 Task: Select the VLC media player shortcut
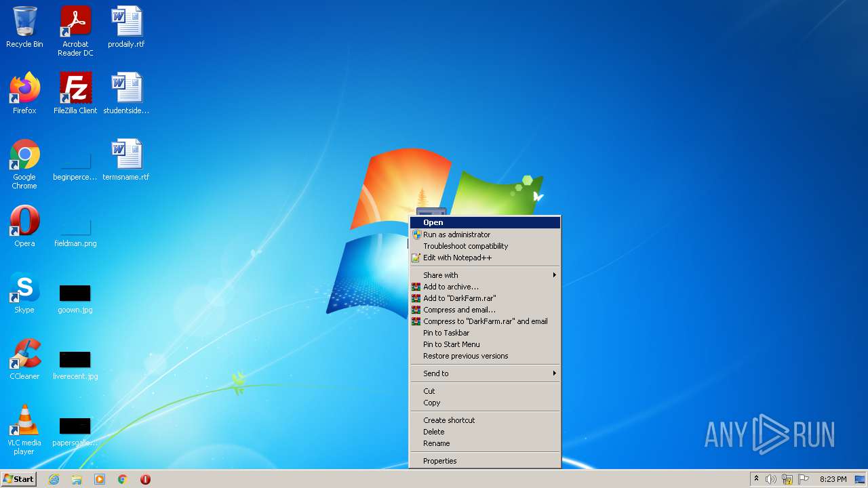24,430
